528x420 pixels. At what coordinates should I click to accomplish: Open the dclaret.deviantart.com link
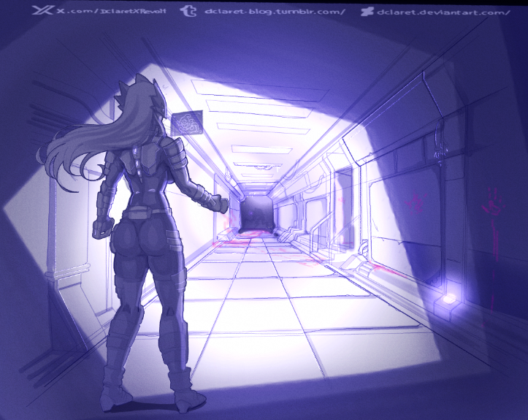pos(444,12)
